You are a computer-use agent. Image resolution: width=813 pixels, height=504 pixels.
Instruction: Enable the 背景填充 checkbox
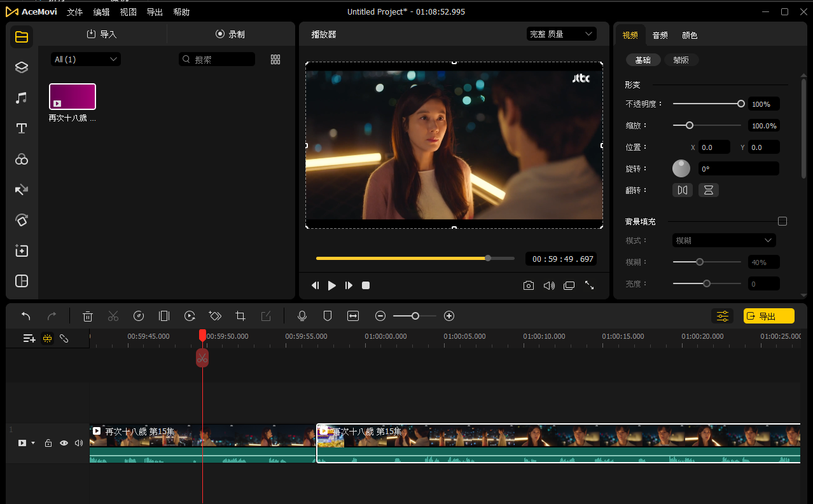pyautogui.click(x=782, y=221)
